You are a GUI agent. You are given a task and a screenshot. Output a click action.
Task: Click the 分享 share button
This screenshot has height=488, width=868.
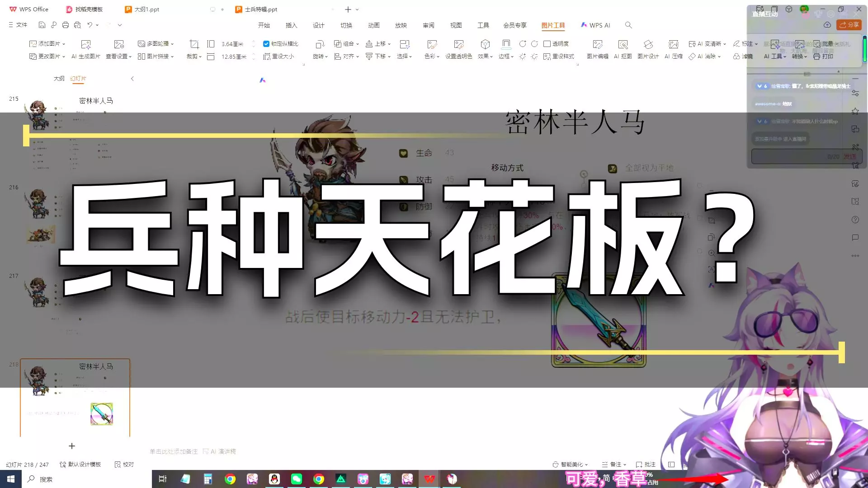[849, 25]
